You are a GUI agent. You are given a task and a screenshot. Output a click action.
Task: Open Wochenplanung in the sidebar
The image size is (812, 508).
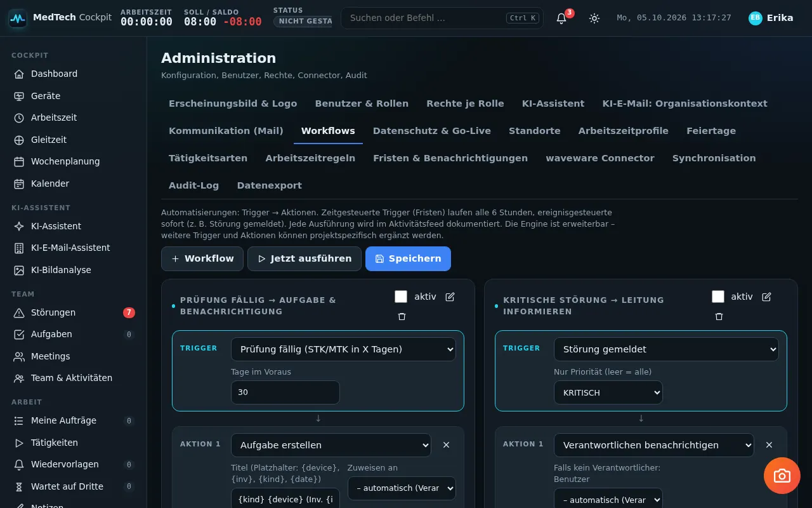click(74, 161)
